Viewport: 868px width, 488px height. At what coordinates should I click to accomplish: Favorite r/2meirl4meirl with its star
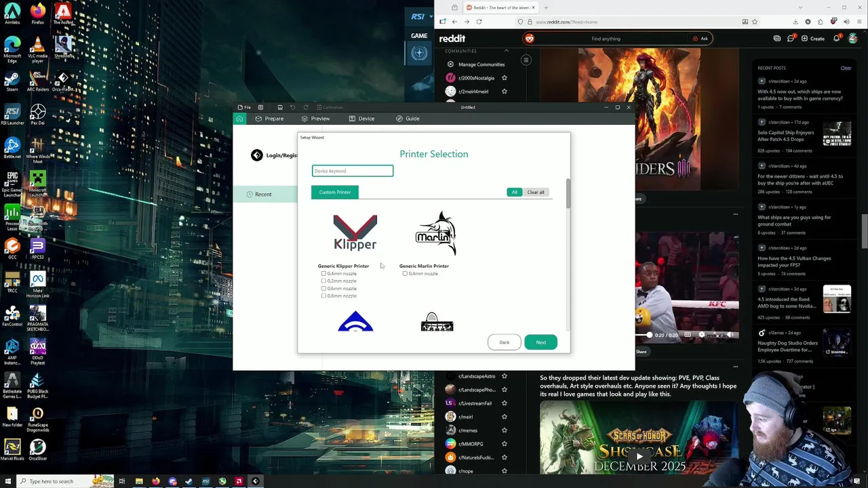pyautogui.click(x=504, y=91)
